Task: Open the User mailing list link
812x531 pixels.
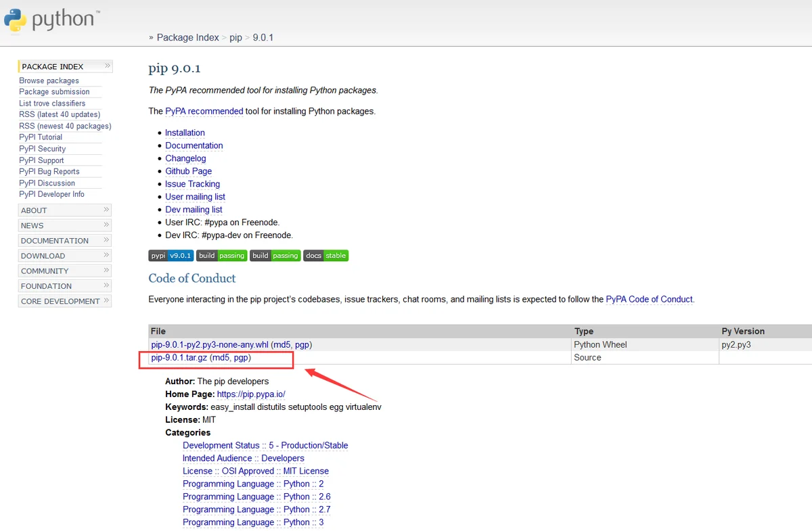Action: [196, 197]
